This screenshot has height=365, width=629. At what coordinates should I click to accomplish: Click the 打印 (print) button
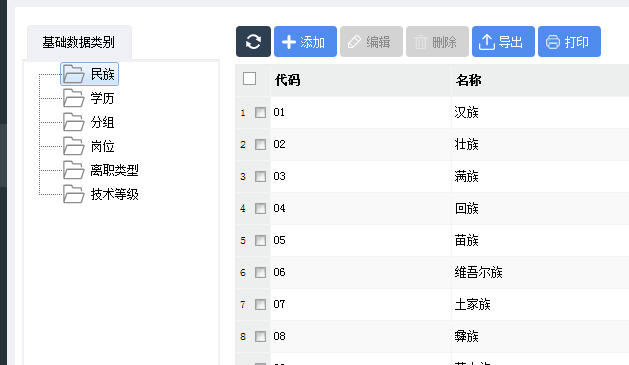[x=569, y=41]
